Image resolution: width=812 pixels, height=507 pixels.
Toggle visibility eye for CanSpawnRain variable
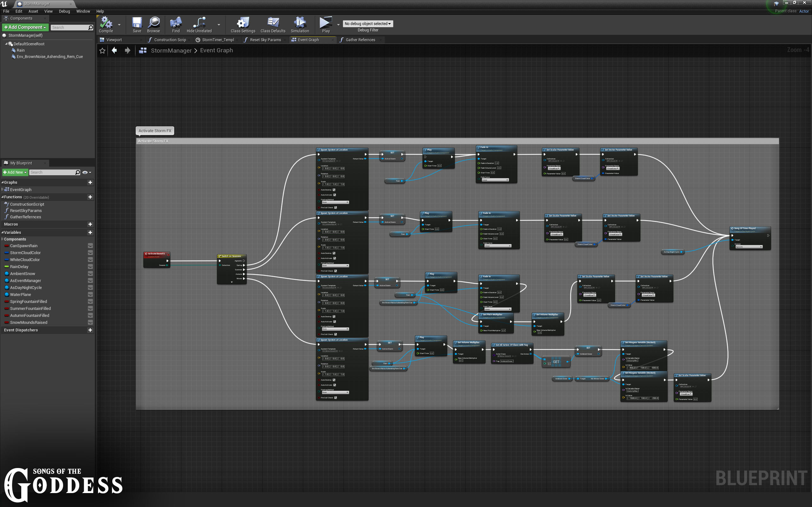click(90, 246)
